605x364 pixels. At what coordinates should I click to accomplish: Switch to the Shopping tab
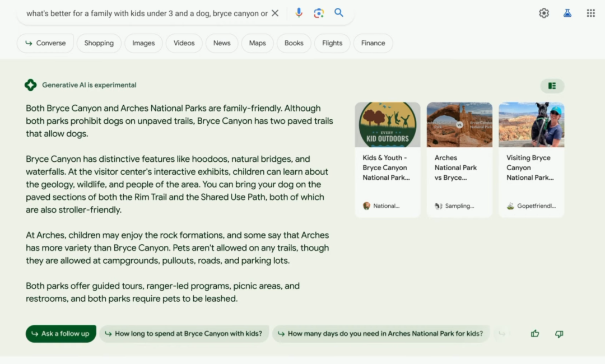click(x=99, y=43)
